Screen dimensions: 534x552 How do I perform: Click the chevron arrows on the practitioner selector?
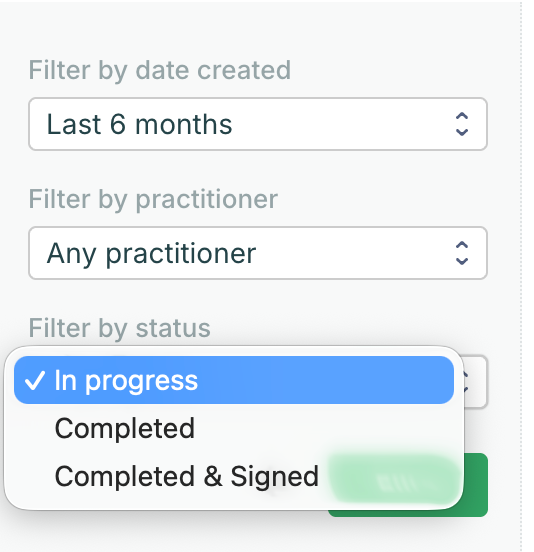[462, 253]
